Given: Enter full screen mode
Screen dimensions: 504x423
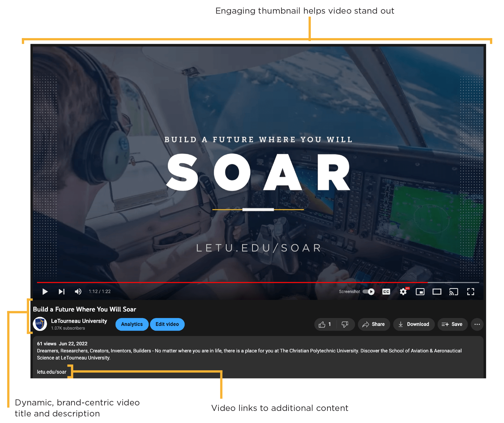Looking at the screenshot, I should coord(471,292).
